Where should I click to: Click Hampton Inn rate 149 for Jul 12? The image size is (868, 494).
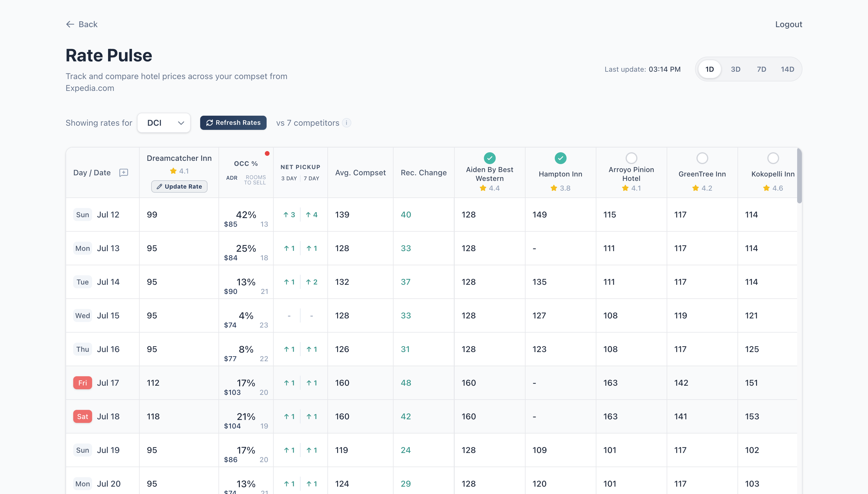(539, 215)
